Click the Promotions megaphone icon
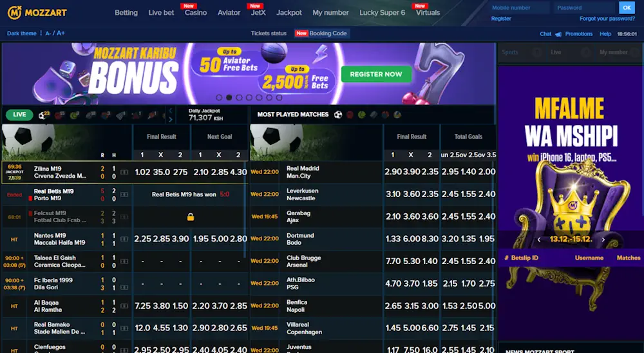644x353 pixels. [558, 34]
